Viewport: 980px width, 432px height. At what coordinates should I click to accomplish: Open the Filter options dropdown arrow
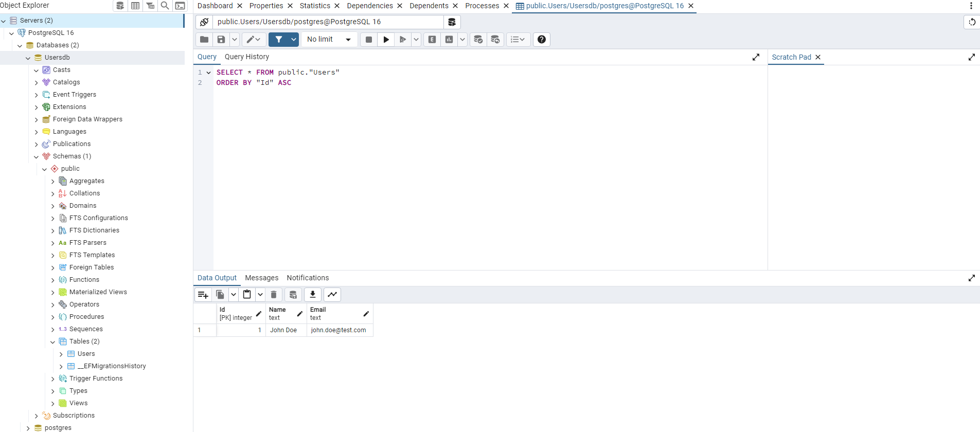click(294, 40)
